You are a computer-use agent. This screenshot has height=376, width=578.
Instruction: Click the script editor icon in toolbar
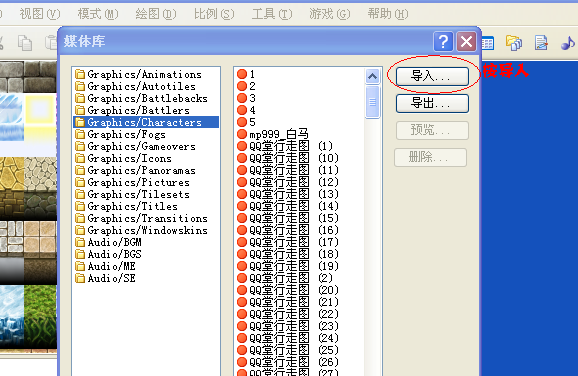(x=541, y=43)
